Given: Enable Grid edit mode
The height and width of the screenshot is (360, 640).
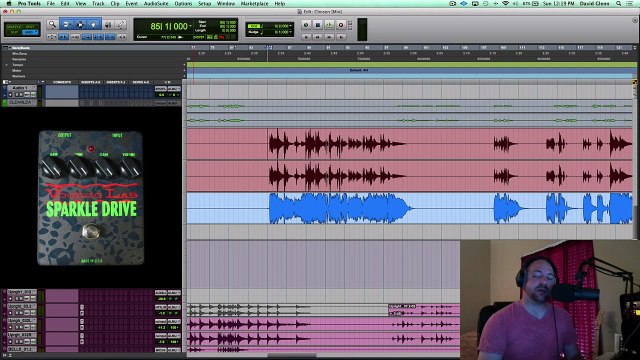Looking at the screenshot, I should [x=30, y=32].
